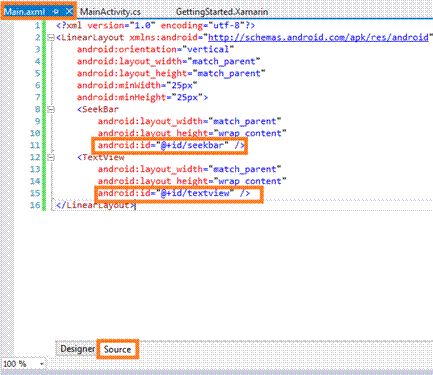Open the schemas.android.com namespace link
Image resolution: width=433 pixels, height=375 pixels.
[318, 37]
